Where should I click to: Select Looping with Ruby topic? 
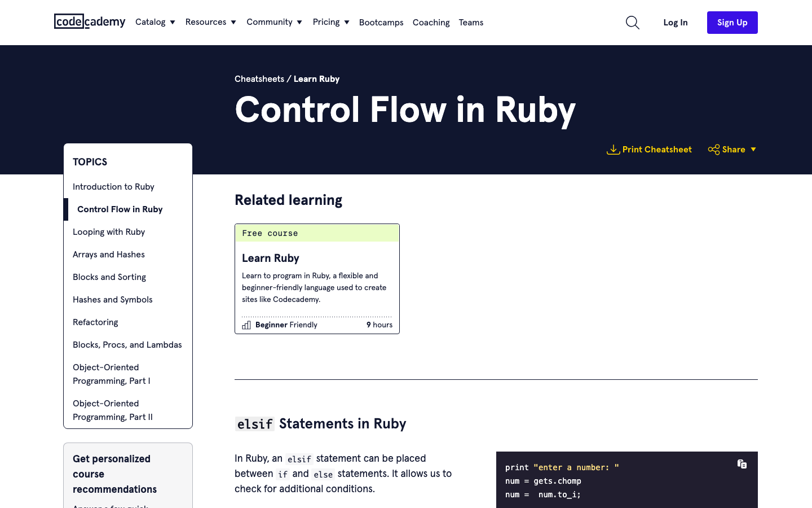click(109, 232)
